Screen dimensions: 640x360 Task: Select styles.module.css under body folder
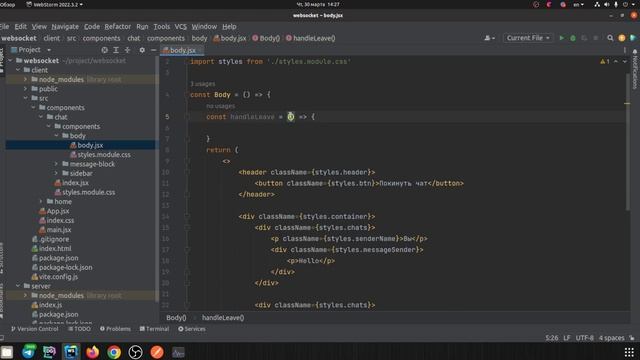[100, 155]
